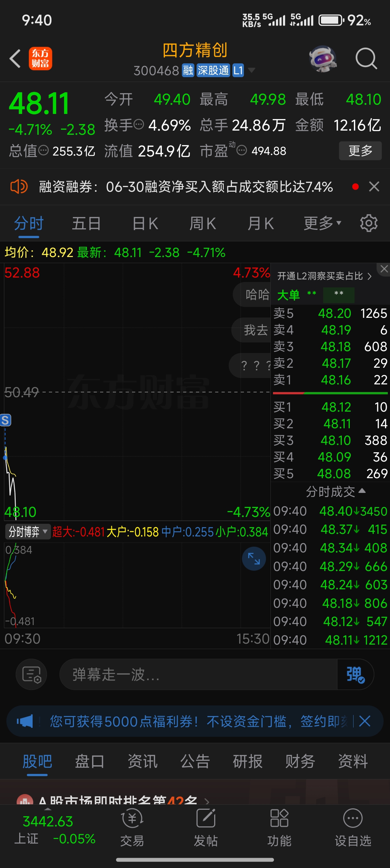Select 买5 price 48.08 row
This screenshot has height=868, width=390.
coord(330,474)
